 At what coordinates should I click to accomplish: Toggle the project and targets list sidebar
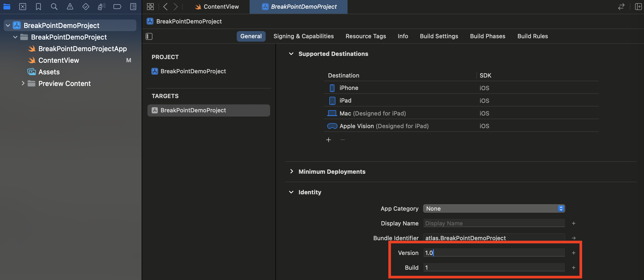click(149, 36)
